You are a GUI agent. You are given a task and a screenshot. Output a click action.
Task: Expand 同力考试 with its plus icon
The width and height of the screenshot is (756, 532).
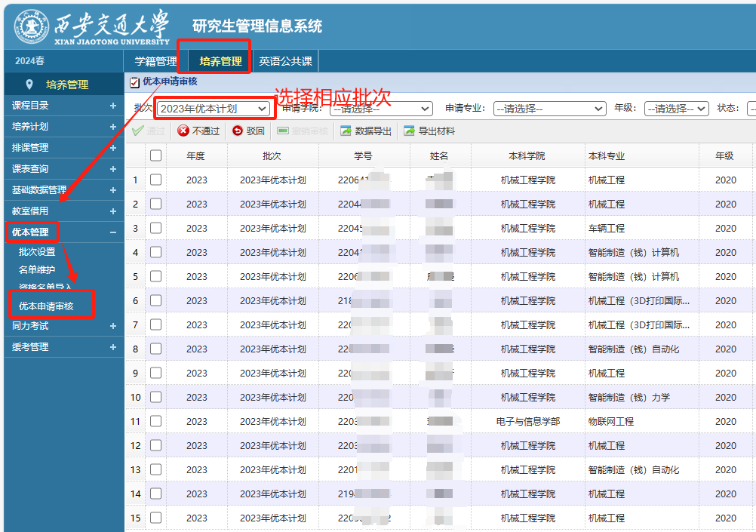click(x=113, y=326)
